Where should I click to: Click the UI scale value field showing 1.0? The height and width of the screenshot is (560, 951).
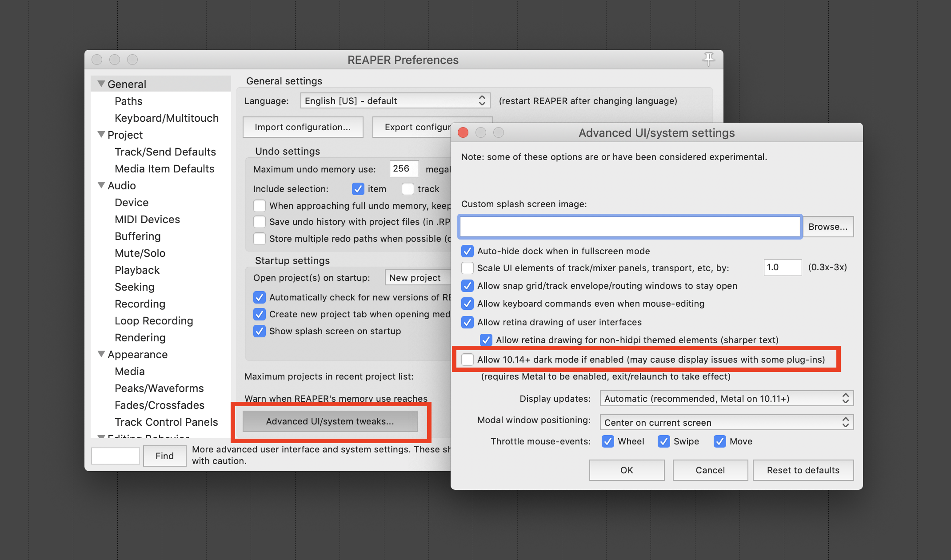(x=783, y=267)
